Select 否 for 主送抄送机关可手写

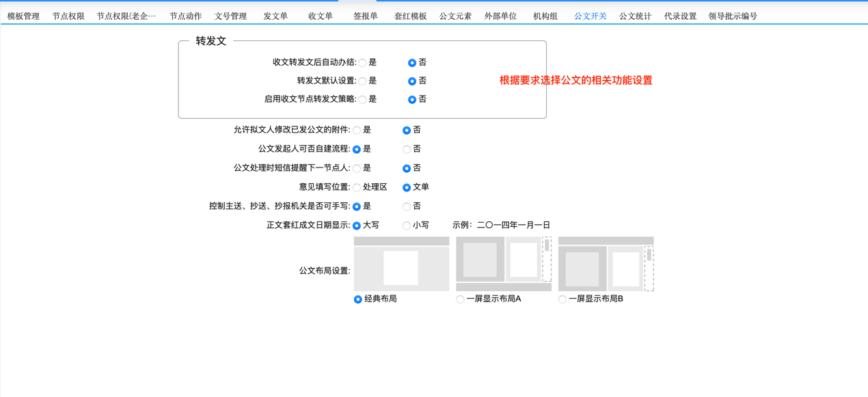405,206
